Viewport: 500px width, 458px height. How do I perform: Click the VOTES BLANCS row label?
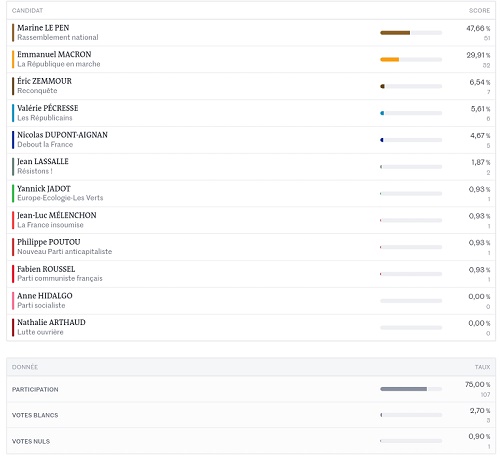tap(35, 415)
